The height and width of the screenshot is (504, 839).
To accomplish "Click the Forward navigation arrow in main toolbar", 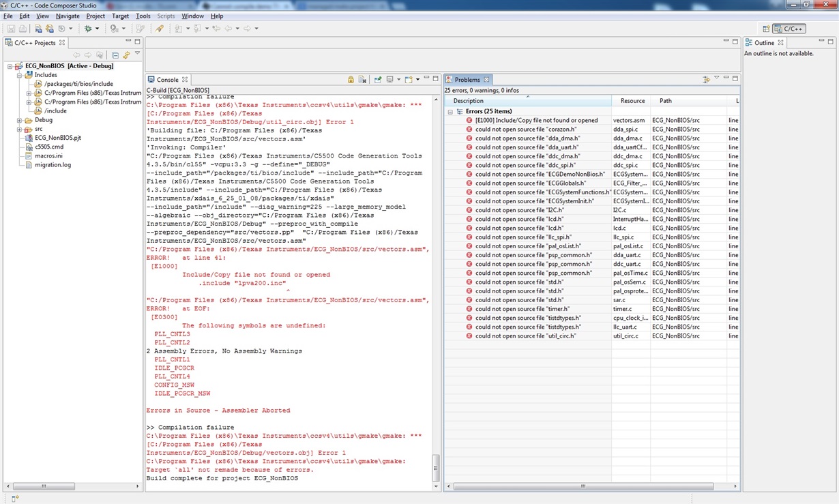I will (247, 29).
